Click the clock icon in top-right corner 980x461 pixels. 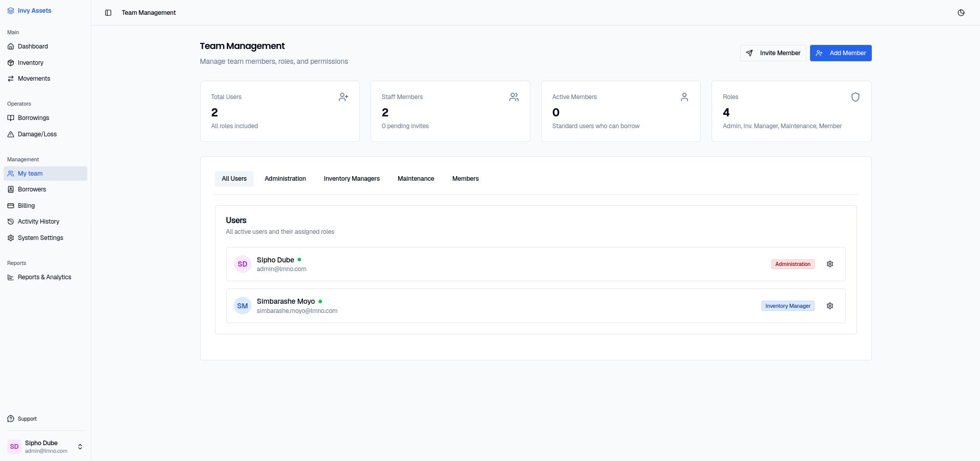coord(961,13)
